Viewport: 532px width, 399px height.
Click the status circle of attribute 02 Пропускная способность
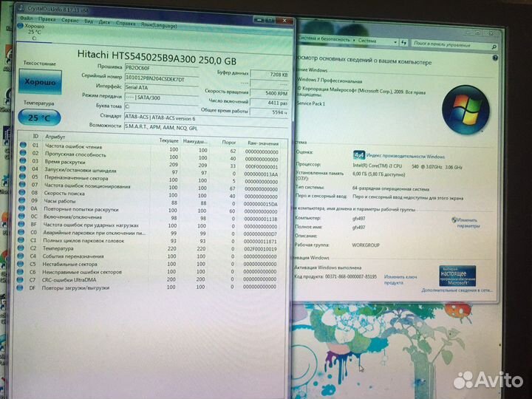coord(23,153)
